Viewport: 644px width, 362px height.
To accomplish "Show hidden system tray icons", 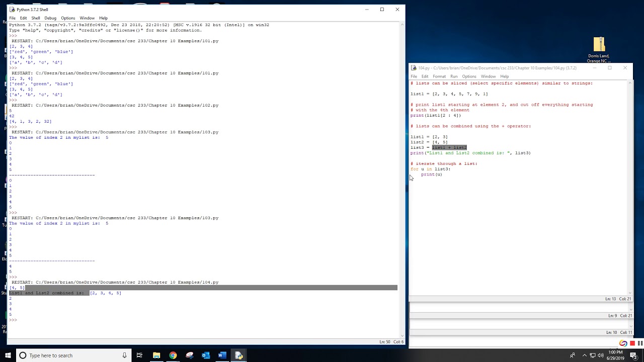I will click(x=584, y=355).
